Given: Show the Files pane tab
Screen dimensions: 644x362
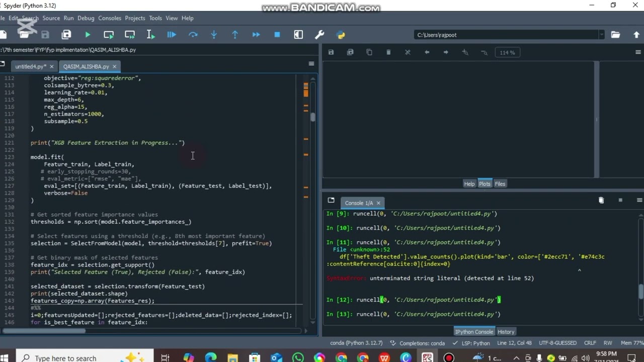Looking at the screenshot, I should [500, 184].
